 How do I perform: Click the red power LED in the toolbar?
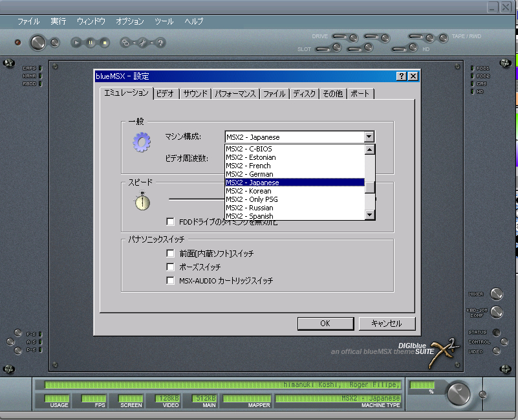pos(18,42)
